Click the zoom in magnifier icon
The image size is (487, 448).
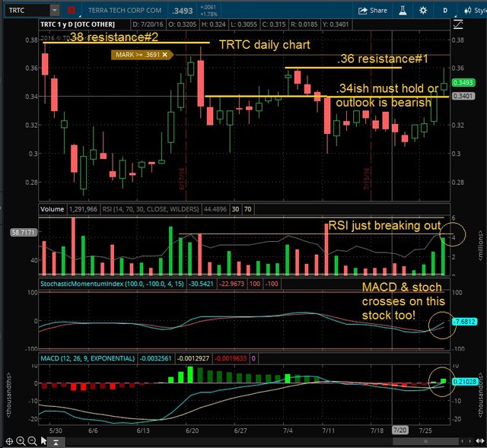(x=21, y=441)
